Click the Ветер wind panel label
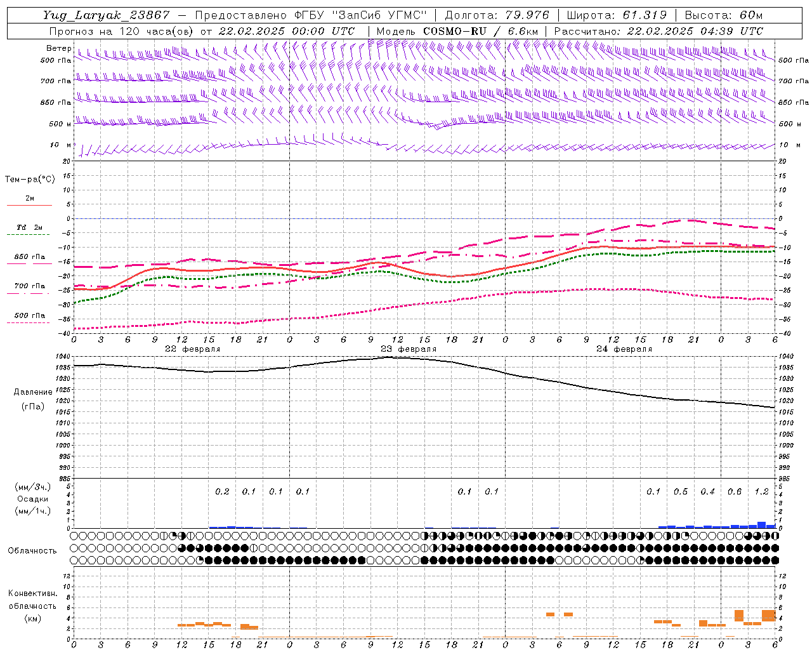This screenshot has width=812, height=650. [58, 48]
